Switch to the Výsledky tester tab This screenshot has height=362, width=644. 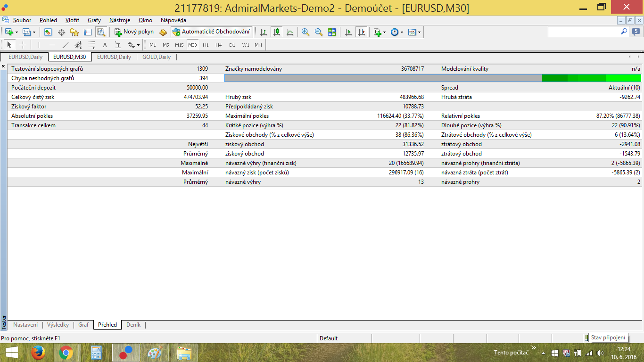coord(58,325)
